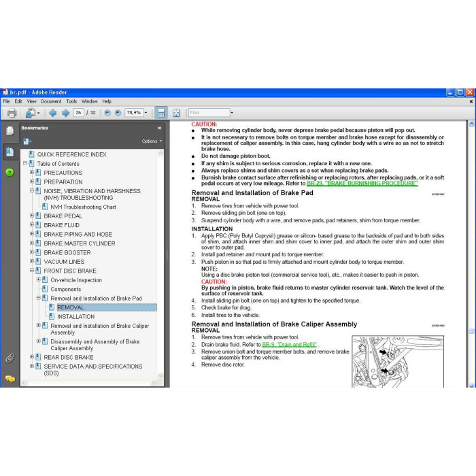
Task: Open the Tools menu
Action: click(x=71, y=101)
